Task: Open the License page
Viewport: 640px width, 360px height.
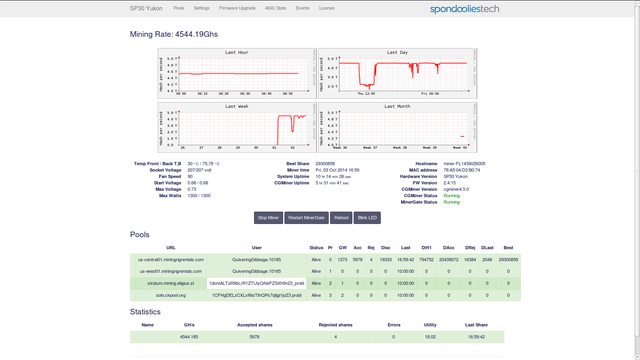Action: click(327, 8)
